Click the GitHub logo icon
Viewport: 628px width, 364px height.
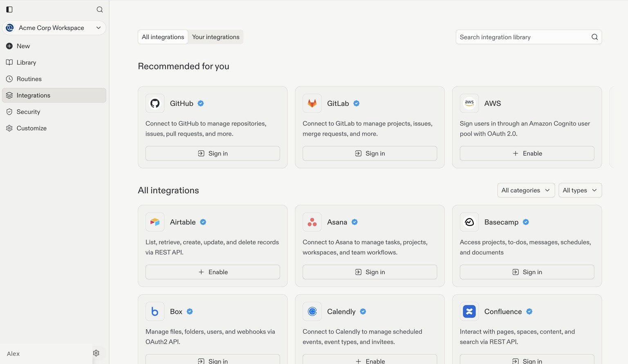(x=155, y=103)
